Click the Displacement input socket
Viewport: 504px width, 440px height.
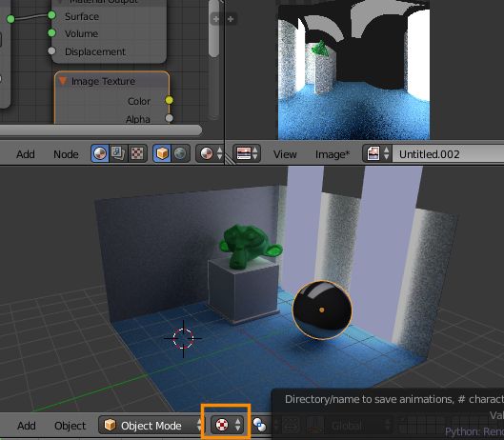[x=51, y=50]
